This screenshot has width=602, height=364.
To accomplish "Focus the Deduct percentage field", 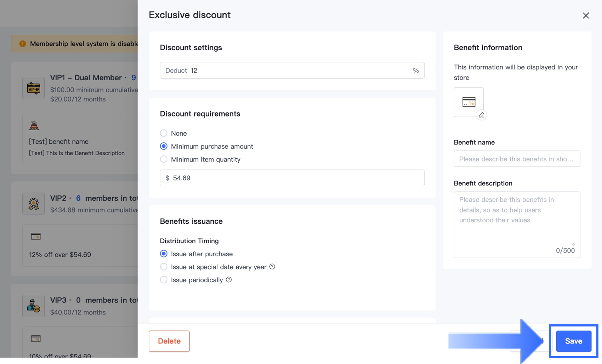I will click(297, 70).
